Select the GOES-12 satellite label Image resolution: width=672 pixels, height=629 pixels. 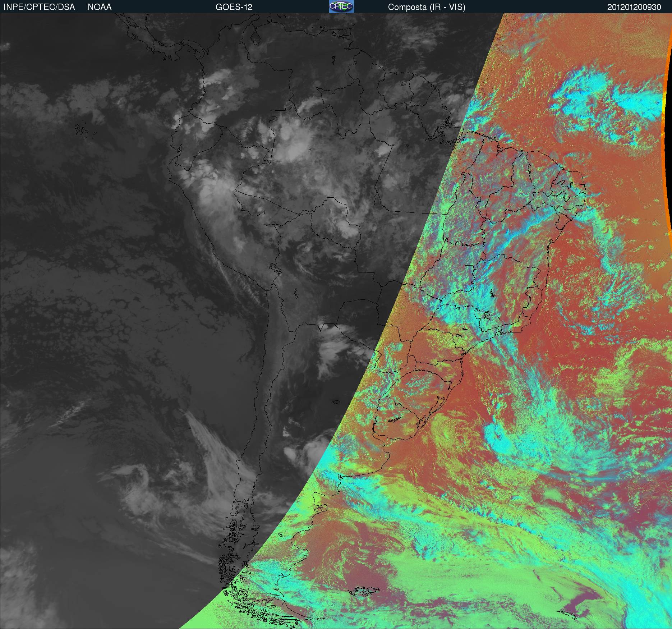tap(234, 7)
